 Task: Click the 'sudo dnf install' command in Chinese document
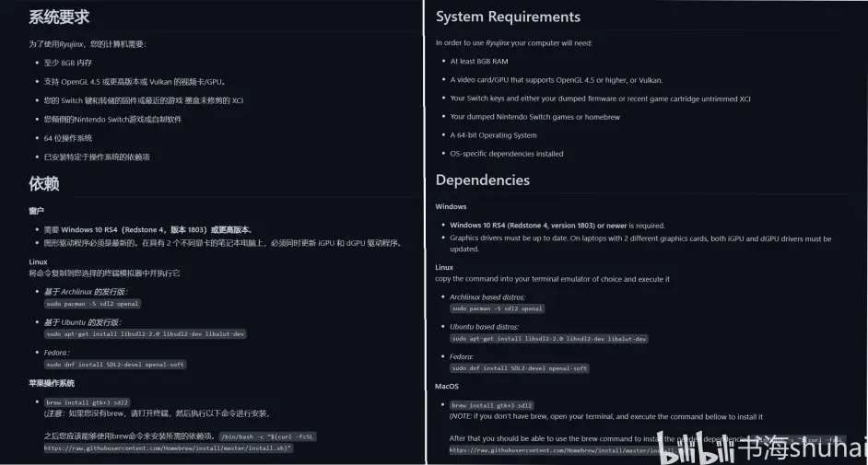[115, 365]
